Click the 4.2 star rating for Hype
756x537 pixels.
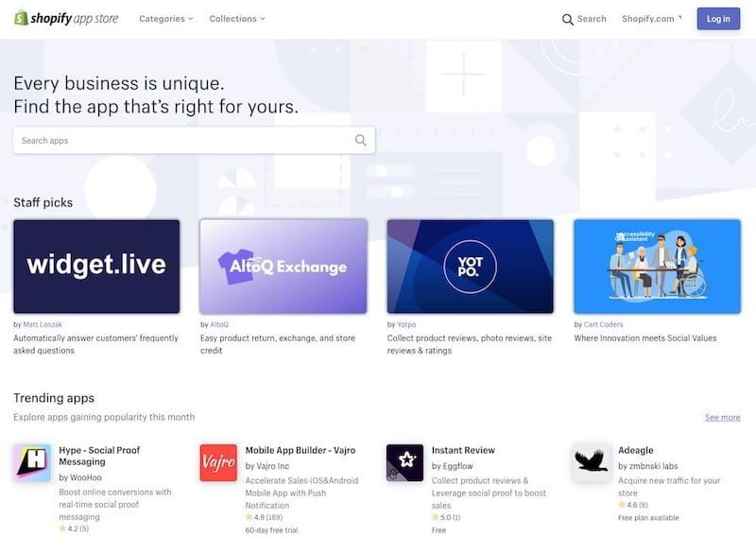pyautogui.click(x=74, y=528)
